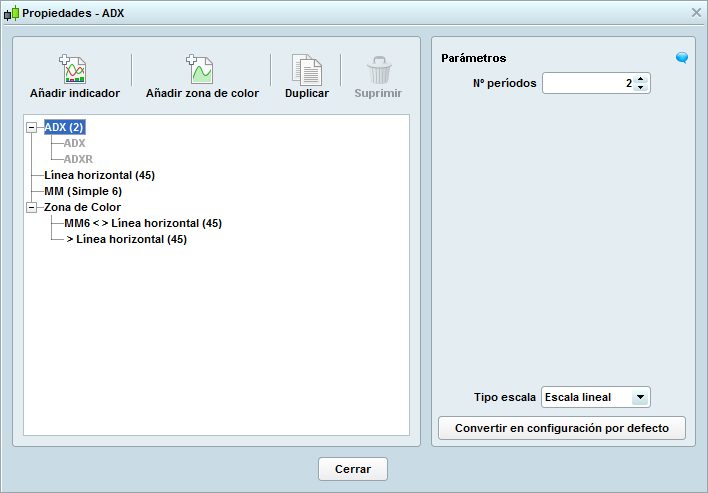Image resolution: width=708 pixels, height=493 pixels.
Task: Select MM (Simple 6) tree item
Action: click(83, 192)
